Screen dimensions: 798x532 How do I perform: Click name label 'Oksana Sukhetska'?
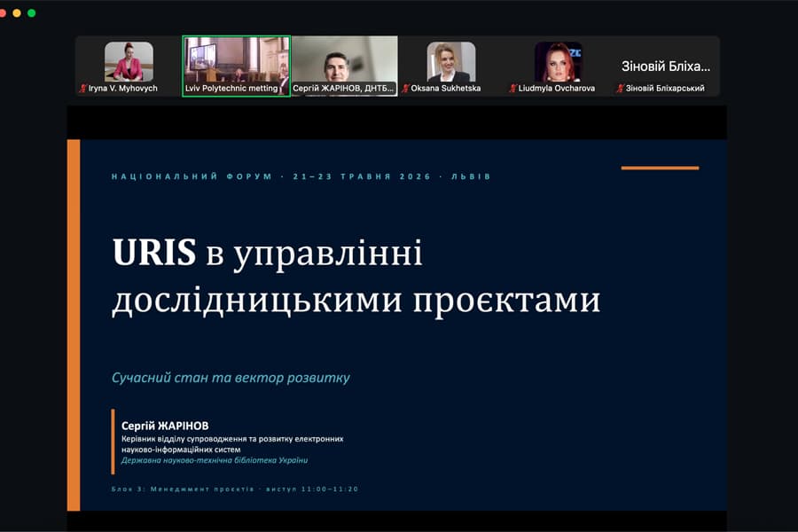(x=446, y=89)
